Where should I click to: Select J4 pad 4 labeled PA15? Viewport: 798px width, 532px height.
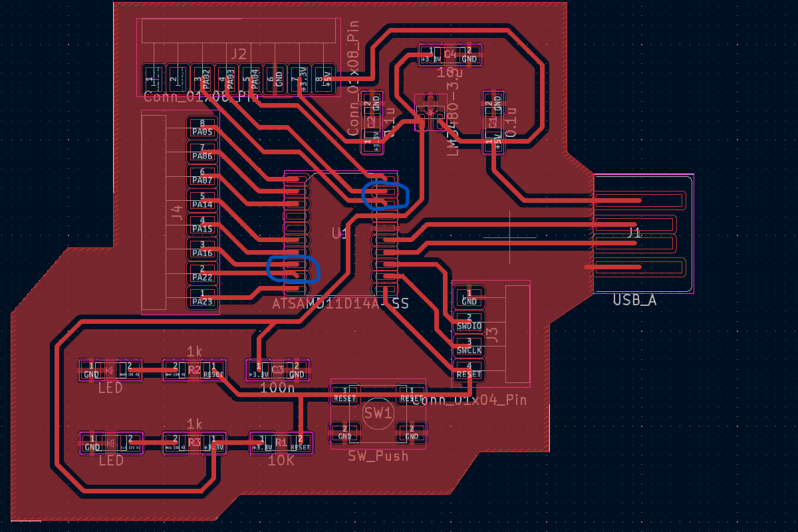coord(202,224)
